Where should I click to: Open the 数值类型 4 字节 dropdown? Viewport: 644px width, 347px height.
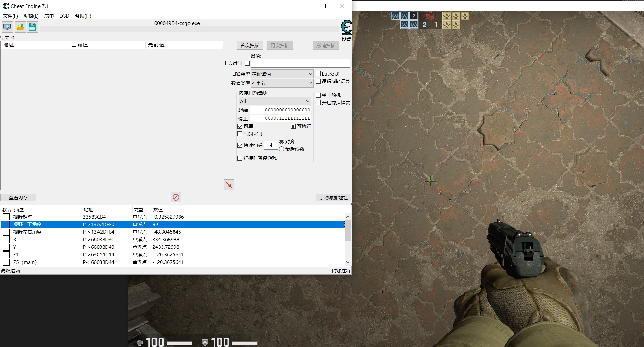pos(282,83)
